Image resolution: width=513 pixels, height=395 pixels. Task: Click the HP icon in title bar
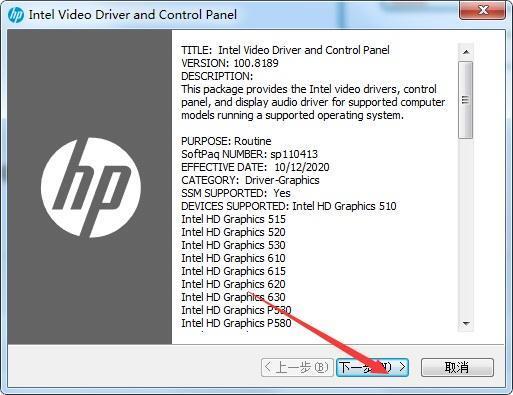15,15
